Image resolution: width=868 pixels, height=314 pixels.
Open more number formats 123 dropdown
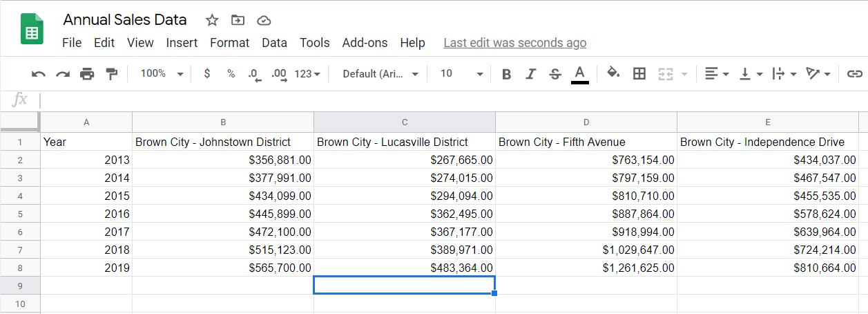[307, 74]
